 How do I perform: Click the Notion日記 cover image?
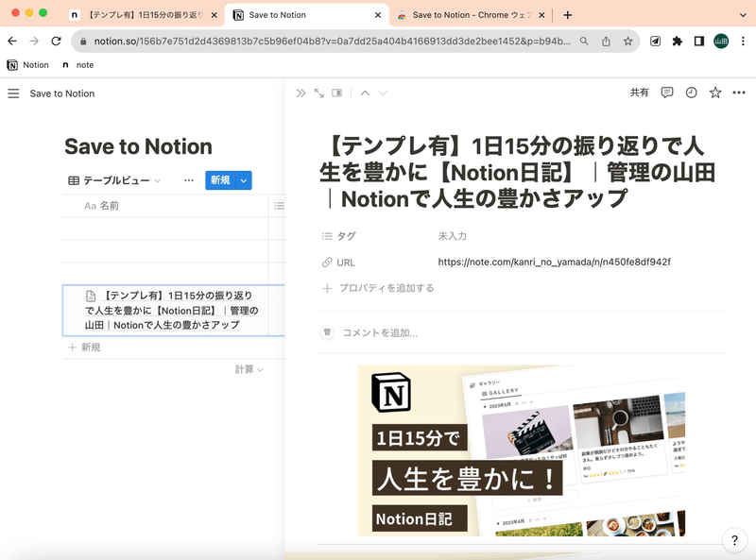click(x=522, y=450)
